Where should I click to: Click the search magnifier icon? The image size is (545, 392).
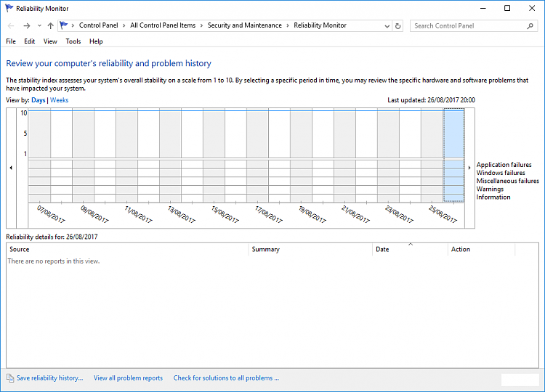pyautogui.click(x=530, y=26)
